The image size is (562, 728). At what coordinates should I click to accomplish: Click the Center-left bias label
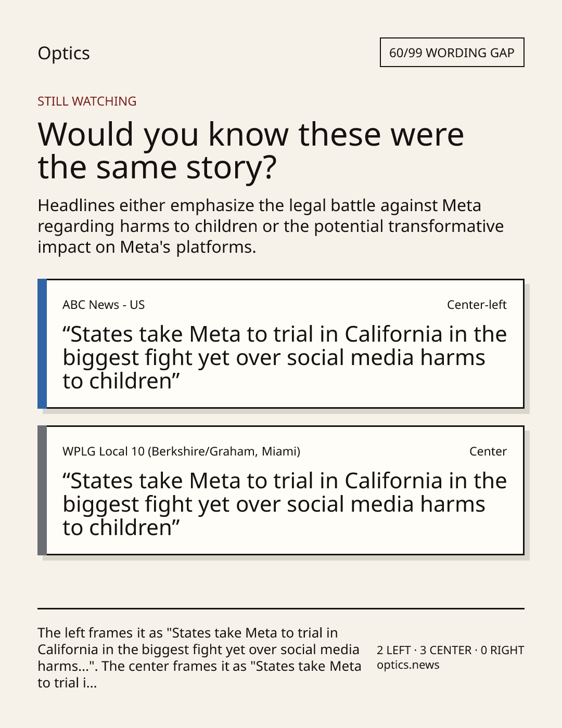pos(477,305)
